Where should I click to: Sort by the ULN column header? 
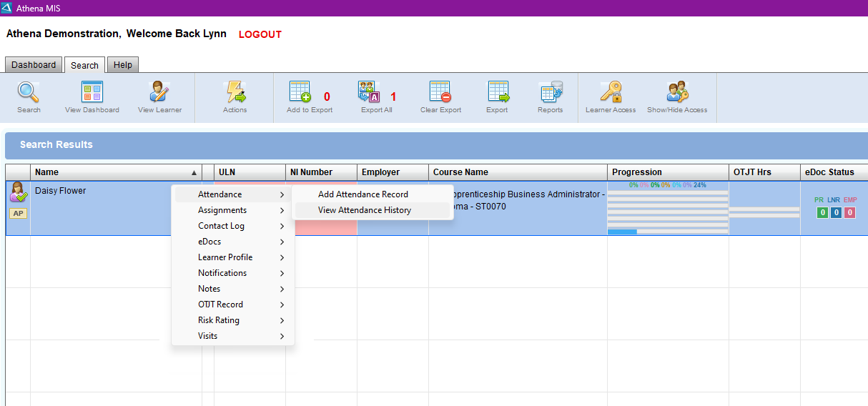click(x=250, y=172)
